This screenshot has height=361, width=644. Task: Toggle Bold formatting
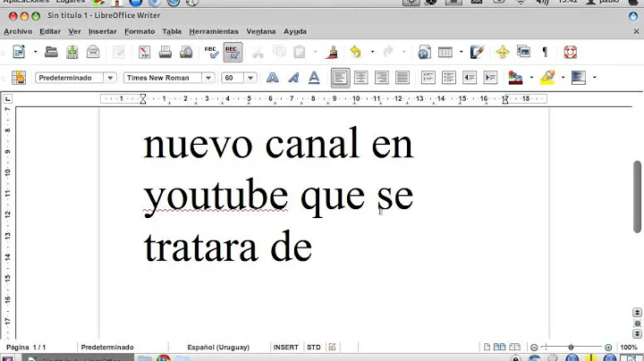(x=272, y=78)
